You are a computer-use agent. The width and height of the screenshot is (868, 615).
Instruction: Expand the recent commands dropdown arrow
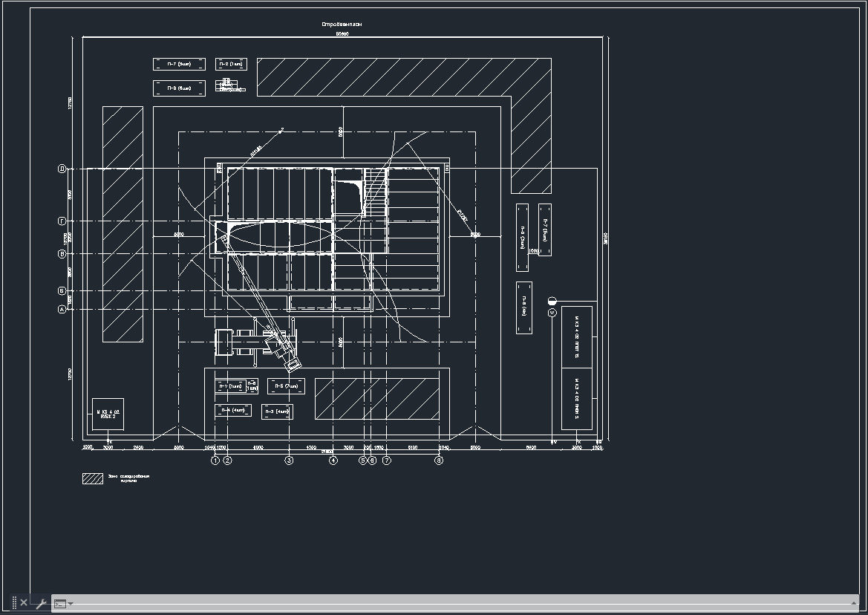tap(71, 603)
